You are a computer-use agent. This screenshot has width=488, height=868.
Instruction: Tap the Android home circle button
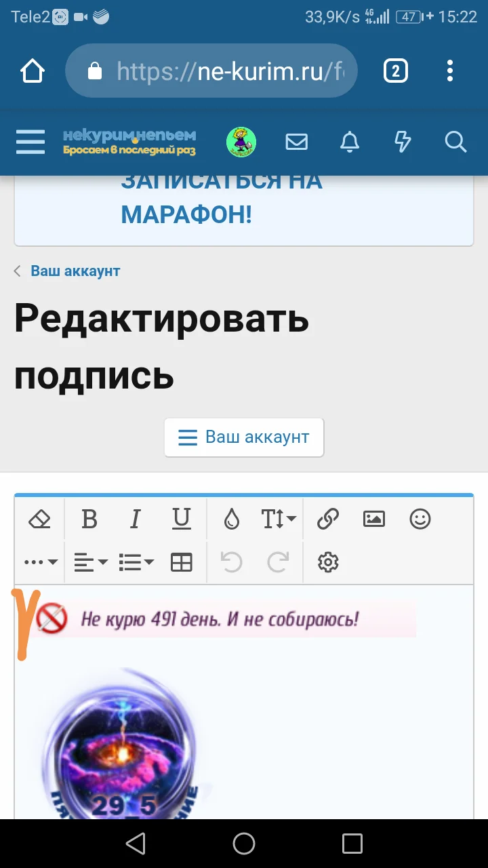tap(244, 844)
